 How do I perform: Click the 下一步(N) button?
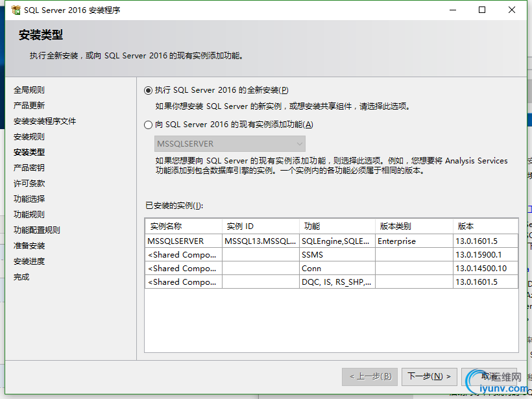coord(429,376)
